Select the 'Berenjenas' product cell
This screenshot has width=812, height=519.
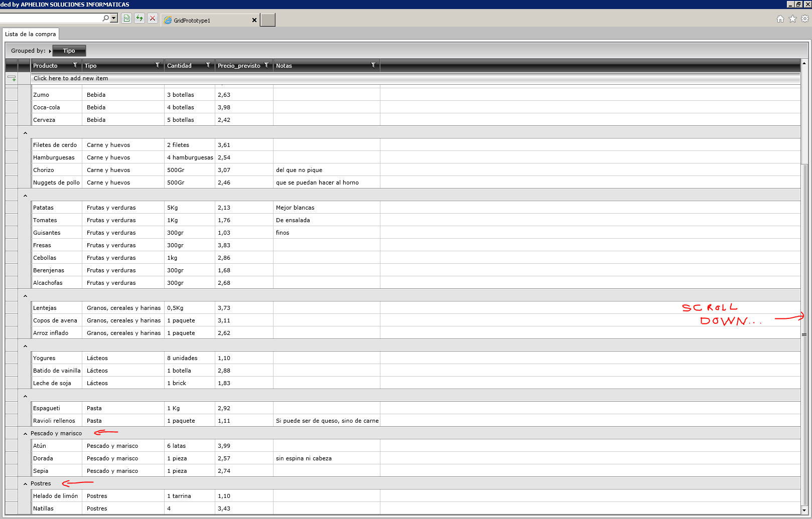click(57, 270)
